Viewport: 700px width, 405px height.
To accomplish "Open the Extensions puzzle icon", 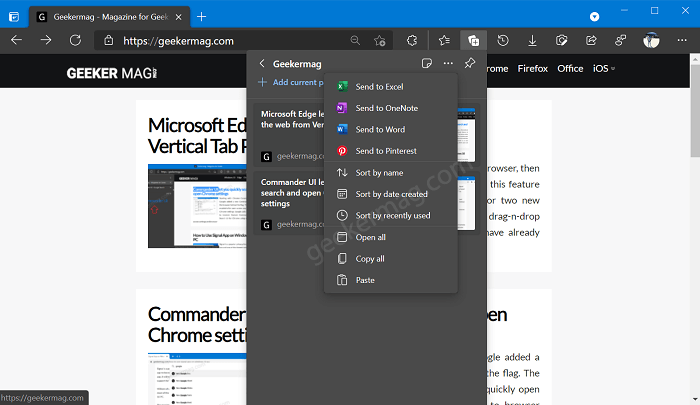I will click(412, 41).
